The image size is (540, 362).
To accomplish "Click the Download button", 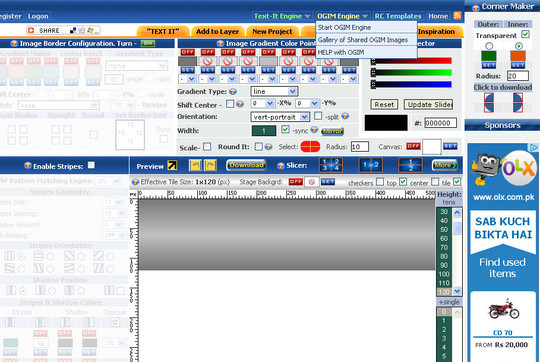I will 246,165.
